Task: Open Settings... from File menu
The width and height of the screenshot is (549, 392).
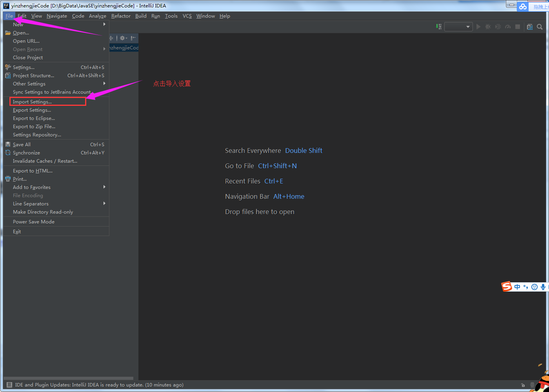Action: [56, 67]
